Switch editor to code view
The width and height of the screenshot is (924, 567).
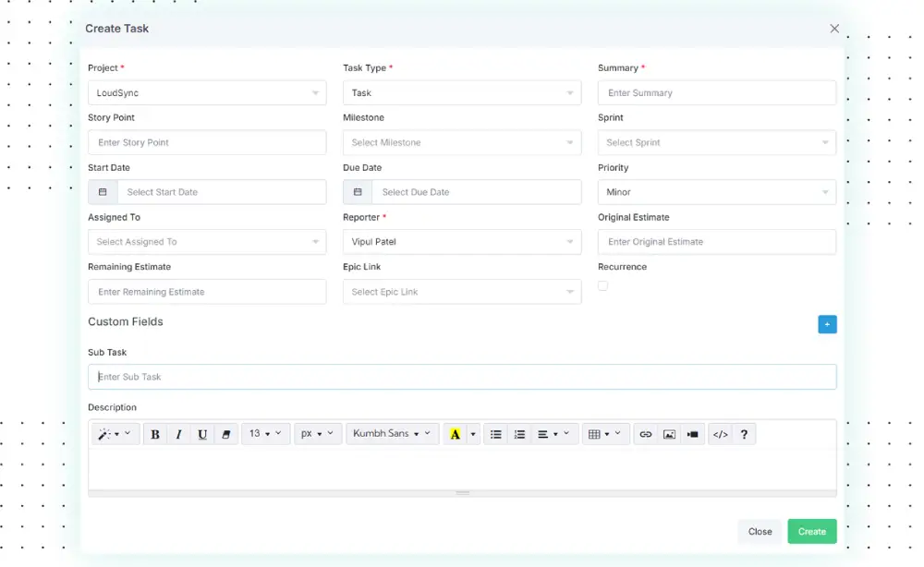coord(721,434)
